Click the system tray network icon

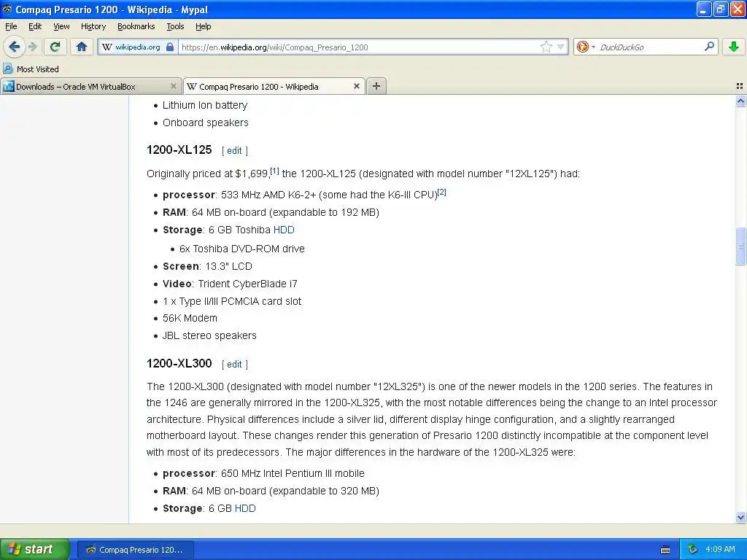(692, 549)
